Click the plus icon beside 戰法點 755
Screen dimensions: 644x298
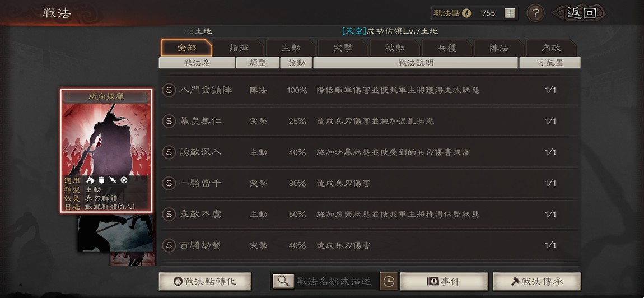510,13
